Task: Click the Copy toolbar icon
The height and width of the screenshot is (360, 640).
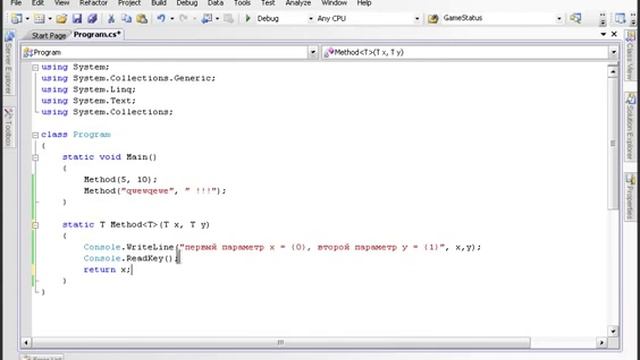Action: tap(127, 18)
